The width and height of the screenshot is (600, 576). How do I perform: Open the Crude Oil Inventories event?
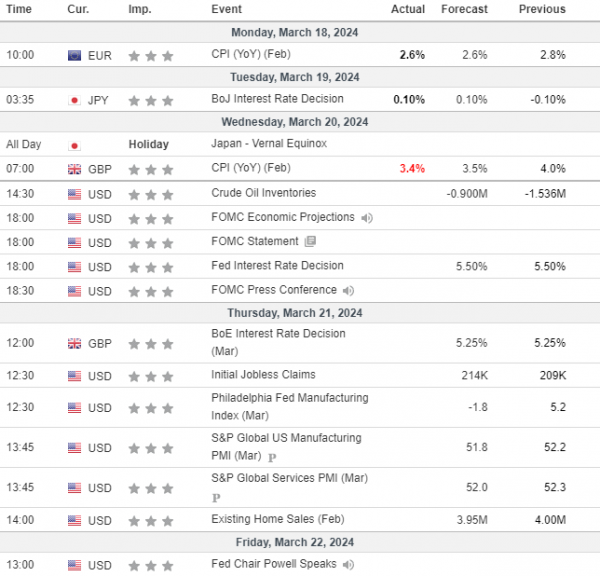click(x=264, y=193)
